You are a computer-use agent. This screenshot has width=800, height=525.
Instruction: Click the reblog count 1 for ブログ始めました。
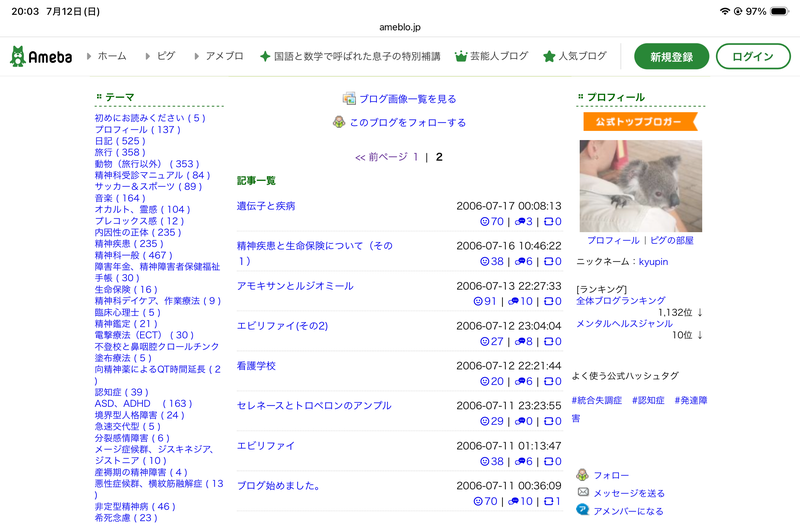pyautogui.click(x=553, y=501)
